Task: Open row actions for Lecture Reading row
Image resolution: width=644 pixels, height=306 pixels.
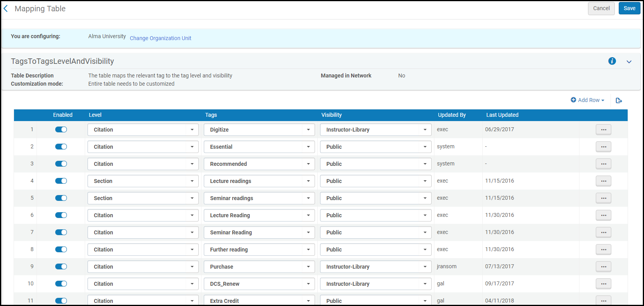Action: (604, 215)
